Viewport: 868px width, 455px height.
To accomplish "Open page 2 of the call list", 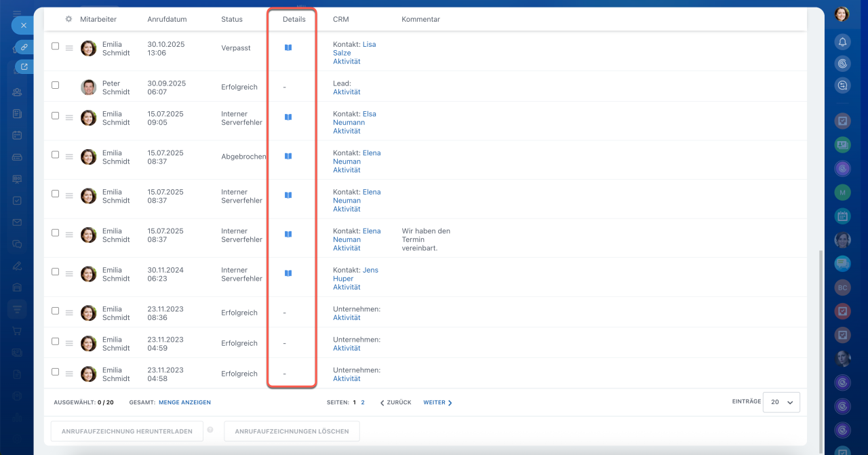I will pos(363,402).
